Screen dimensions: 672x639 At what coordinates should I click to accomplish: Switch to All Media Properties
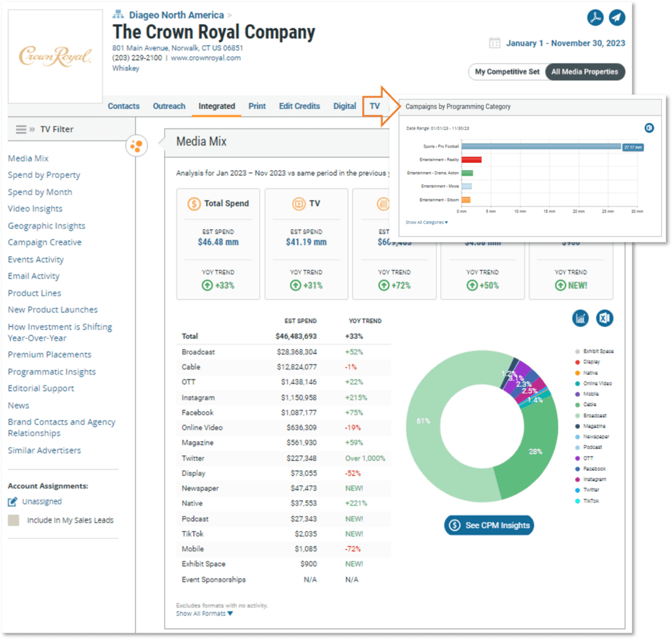[585, 72]
